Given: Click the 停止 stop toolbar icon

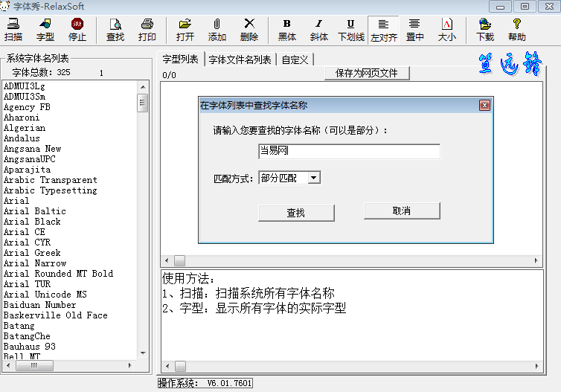Looking at the screenshot, I should pos(77,30).
